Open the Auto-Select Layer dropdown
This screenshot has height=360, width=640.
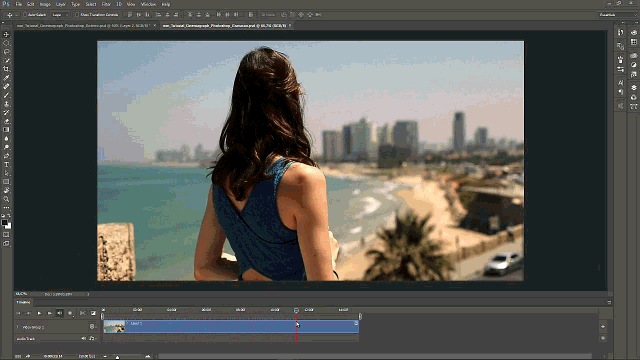coord(60,15)
